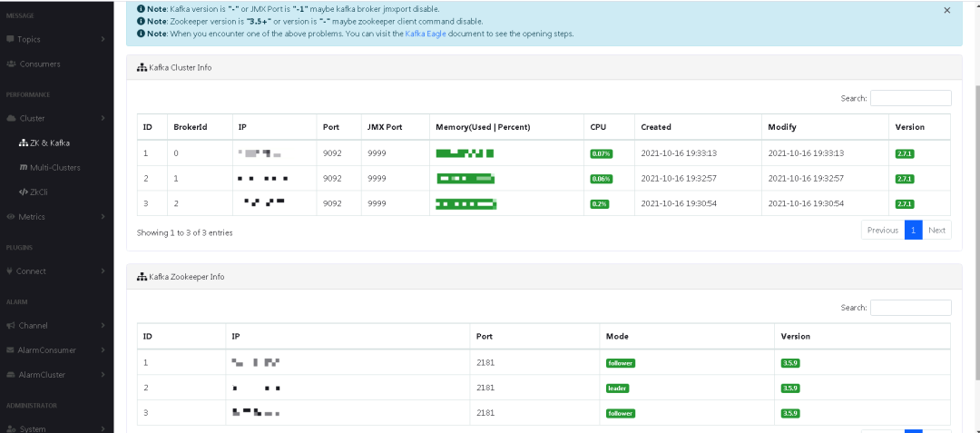Click follower badge in Zookeeper row 1

pos(621,363)
